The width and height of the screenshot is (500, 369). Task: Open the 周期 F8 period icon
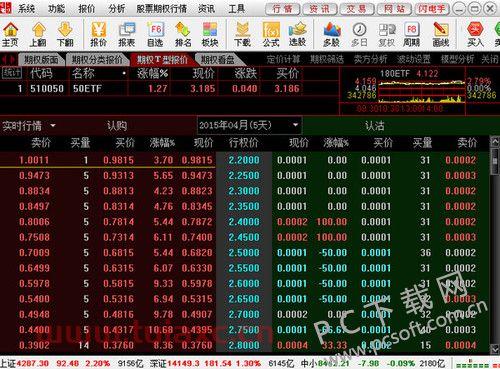click(412, 34)
